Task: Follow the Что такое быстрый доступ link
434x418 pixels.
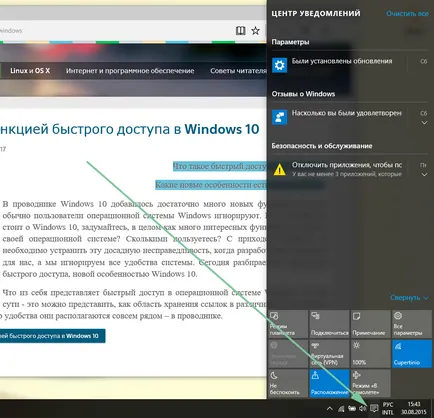Action: [220, 166]
